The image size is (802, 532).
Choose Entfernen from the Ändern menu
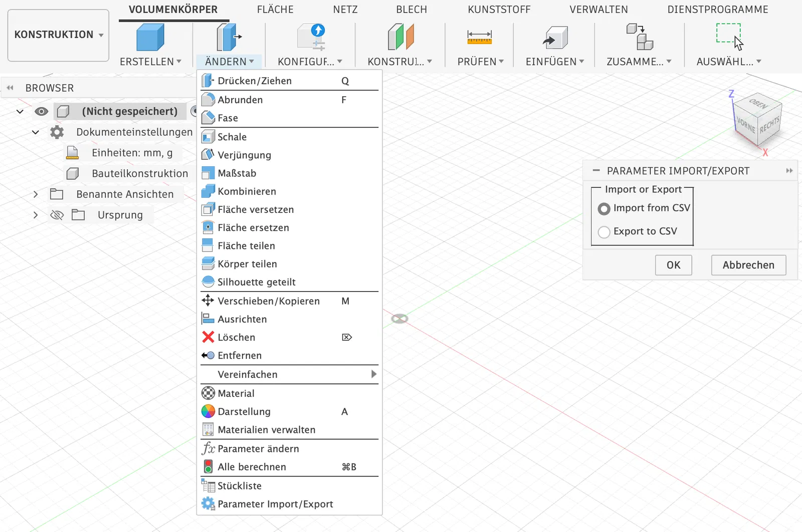(289, 355)
